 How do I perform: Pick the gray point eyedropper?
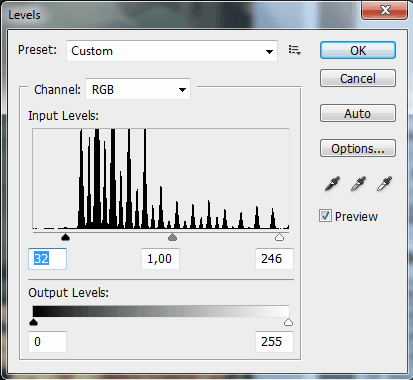[x=358, y=184]
